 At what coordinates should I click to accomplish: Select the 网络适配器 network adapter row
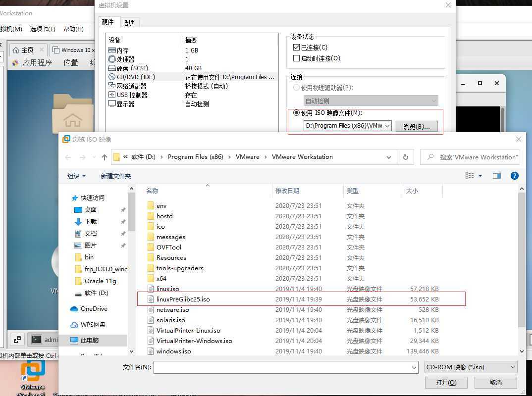coord(192,86)
